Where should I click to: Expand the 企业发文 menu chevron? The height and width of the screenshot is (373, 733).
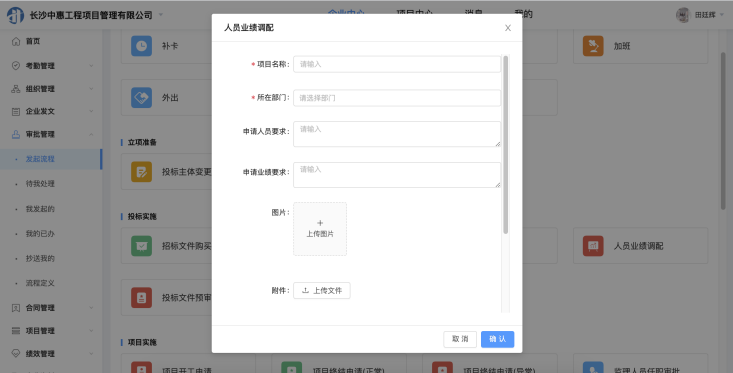pyautogui.click(x=91, y=111)
